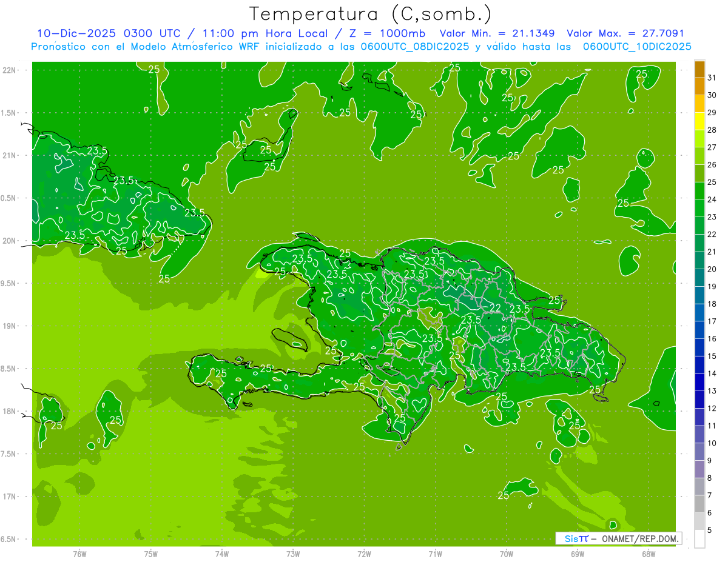Click color bar legend value "20"
Viewport: 728px width, 562px height.
[x=712, y=269]
